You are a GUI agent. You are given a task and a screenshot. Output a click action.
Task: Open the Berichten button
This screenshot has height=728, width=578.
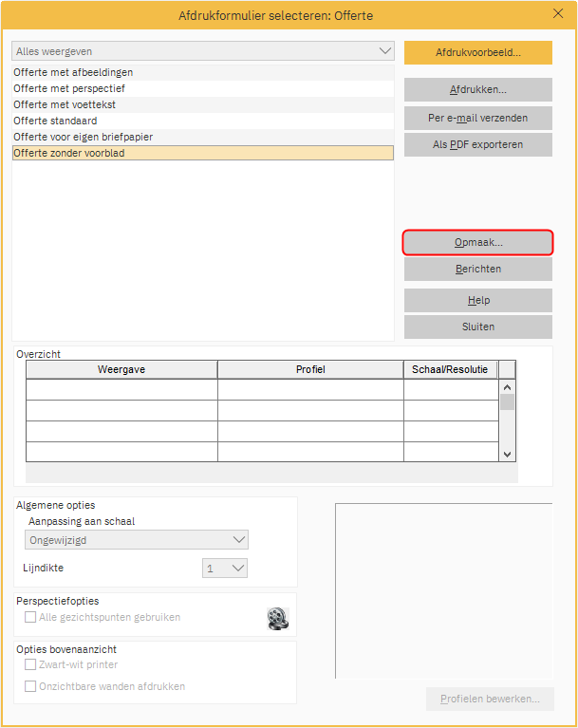[x=478, y=270]
